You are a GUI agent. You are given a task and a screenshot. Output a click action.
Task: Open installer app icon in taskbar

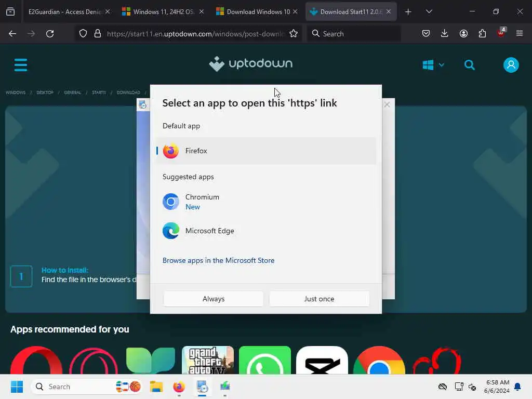202,387
